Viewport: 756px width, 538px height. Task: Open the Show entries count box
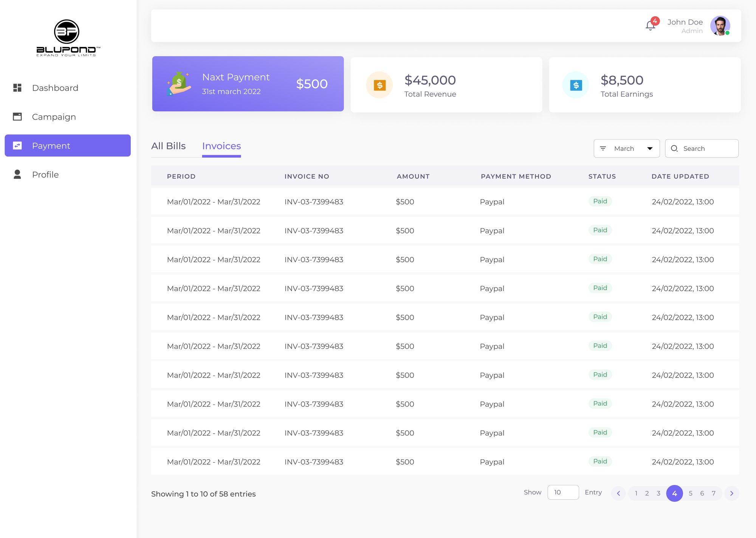click(x=563, y=492)
